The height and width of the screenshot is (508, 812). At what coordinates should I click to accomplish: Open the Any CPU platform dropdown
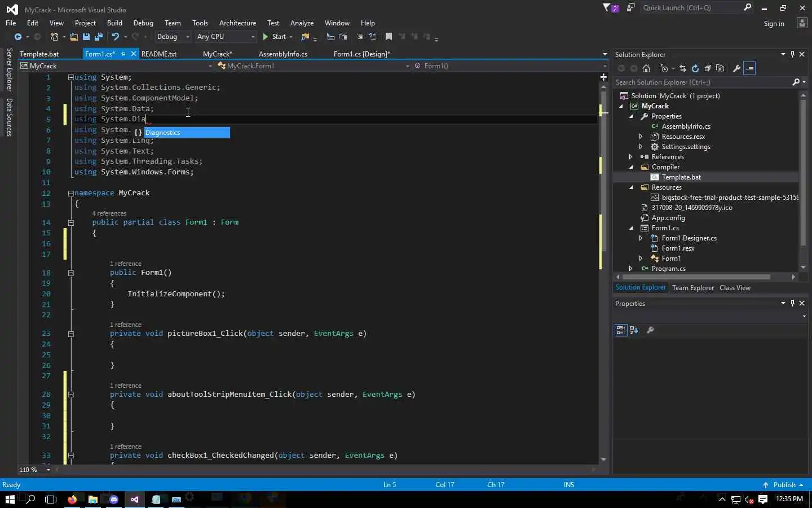pyautogui.click(x=226, y=37)
